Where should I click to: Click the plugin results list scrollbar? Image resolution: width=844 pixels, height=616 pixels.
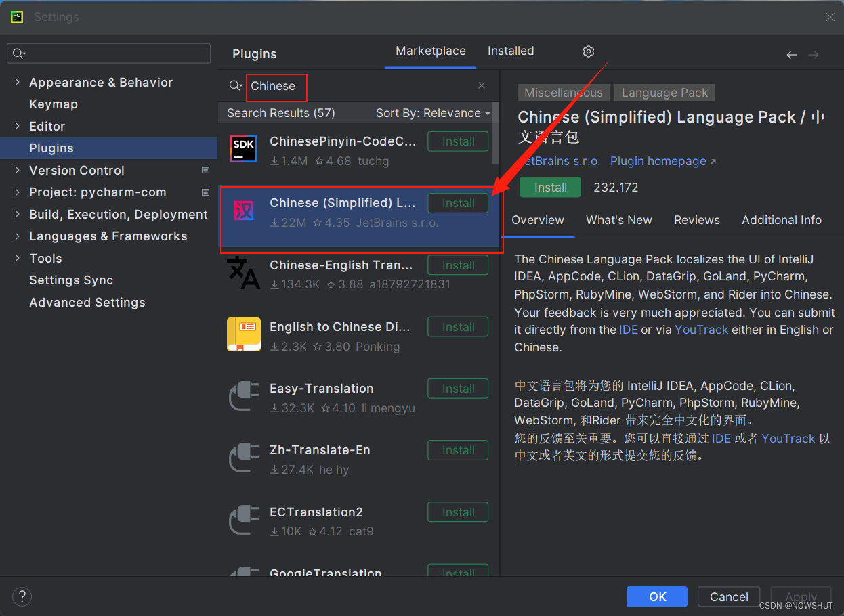click(x=495, y=133)
